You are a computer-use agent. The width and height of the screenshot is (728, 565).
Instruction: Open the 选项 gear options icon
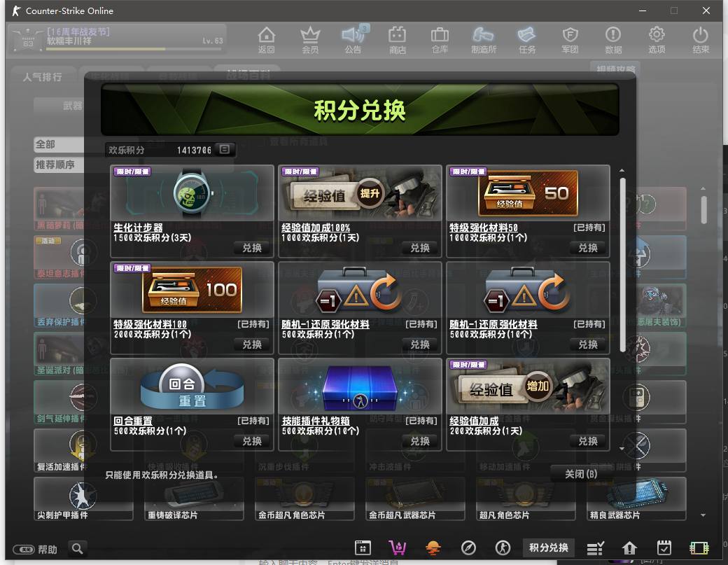[656, 39]
